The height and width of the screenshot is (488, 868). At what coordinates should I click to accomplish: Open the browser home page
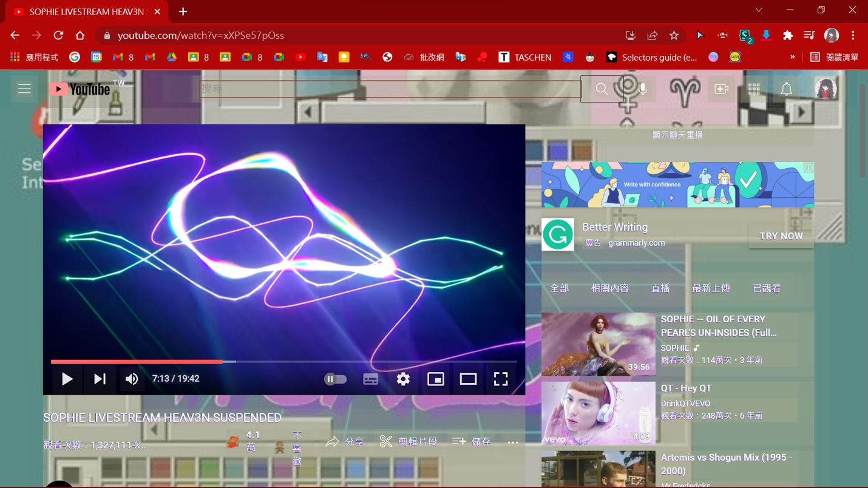[80, 35]
